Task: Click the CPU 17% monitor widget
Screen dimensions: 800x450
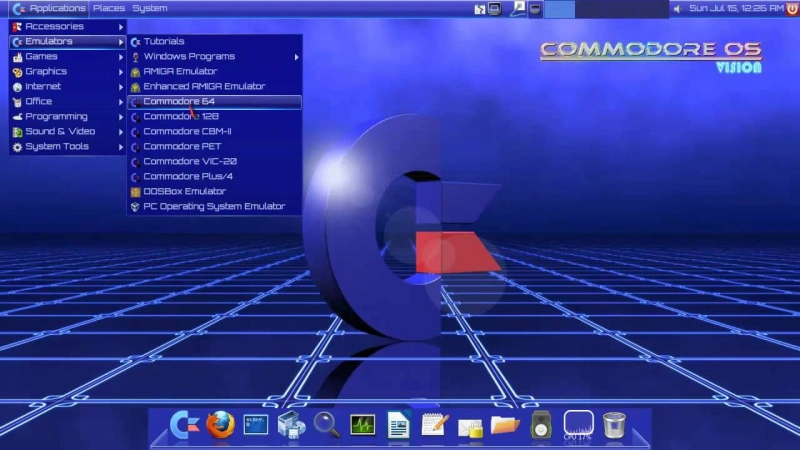Action: (578, 425)
